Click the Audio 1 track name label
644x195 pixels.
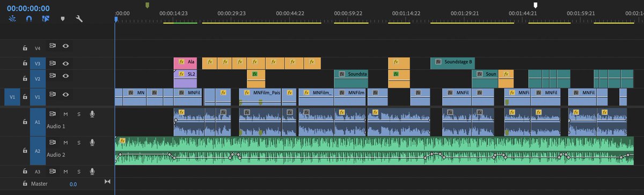pyautogui.click(x=55, y=126)
